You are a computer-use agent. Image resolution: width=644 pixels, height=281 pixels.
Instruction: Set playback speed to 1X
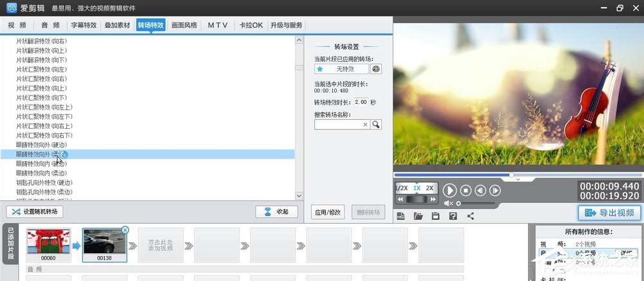(x=417, y=188)
